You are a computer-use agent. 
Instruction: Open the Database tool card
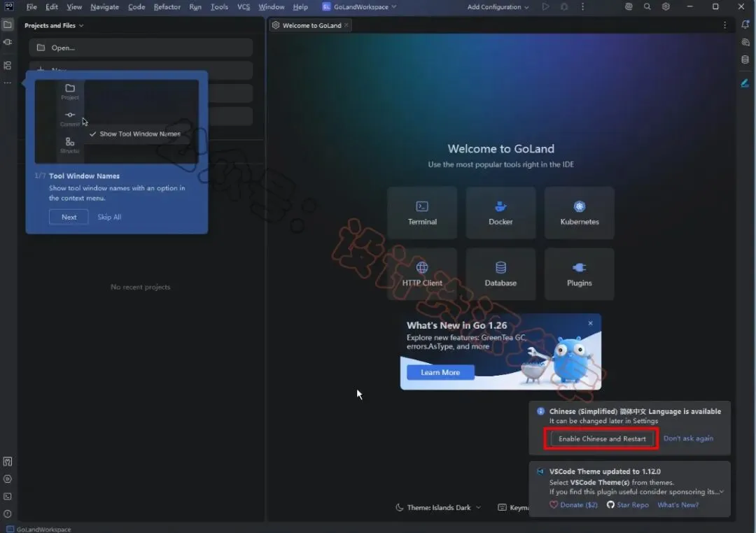[x=500, y=273]
